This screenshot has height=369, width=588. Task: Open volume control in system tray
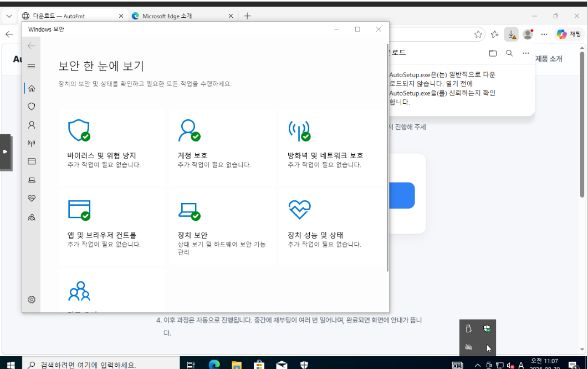[510, 365]
